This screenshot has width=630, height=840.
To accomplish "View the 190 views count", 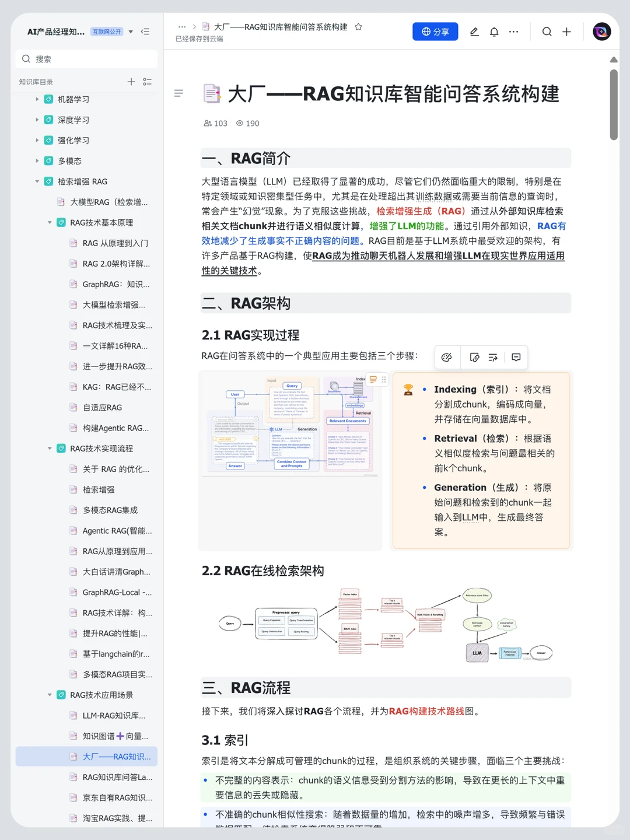I will [247, 123].
